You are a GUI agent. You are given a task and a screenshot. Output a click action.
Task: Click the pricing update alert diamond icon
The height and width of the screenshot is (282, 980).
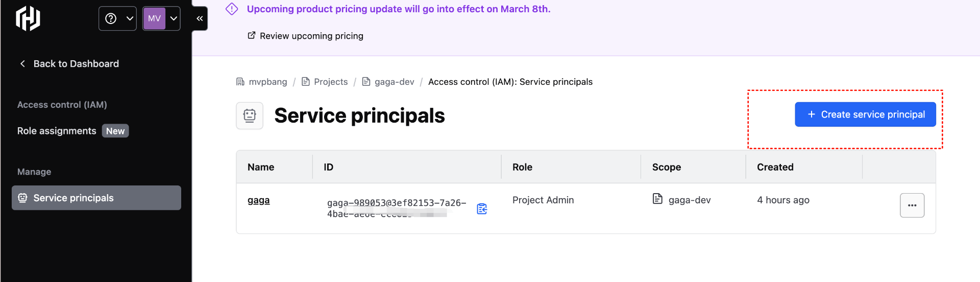pyautogui.click(x=232, y=9)
